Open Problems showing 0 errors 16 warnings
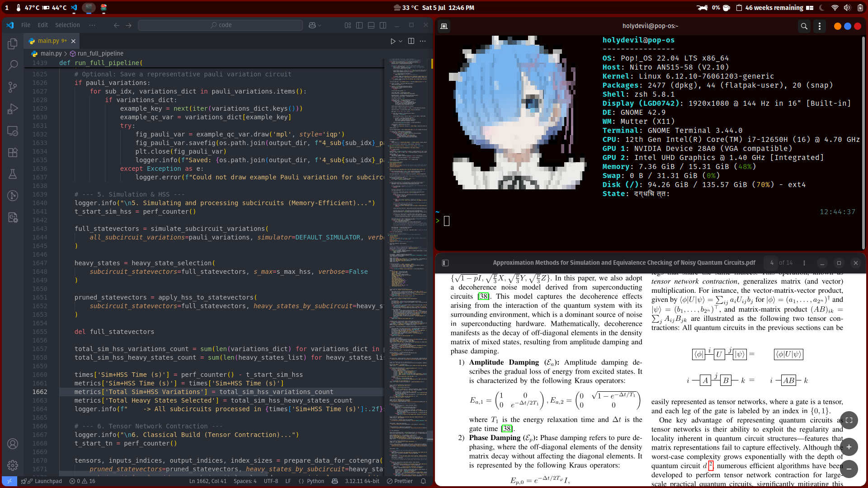Viewport: 868px width, 488px height. click(82, 481)
